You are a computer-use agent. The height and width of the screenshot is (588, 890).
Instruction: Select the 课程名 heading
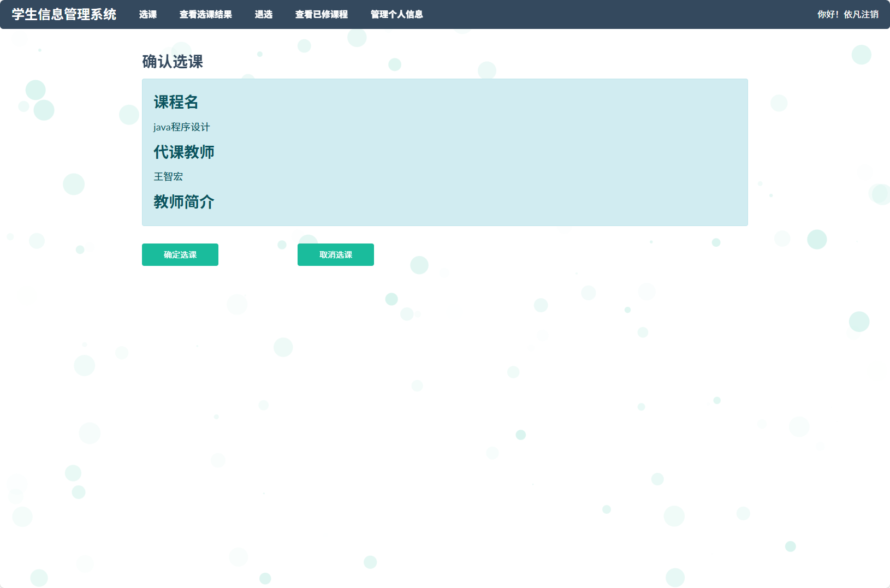click(176, 103)
